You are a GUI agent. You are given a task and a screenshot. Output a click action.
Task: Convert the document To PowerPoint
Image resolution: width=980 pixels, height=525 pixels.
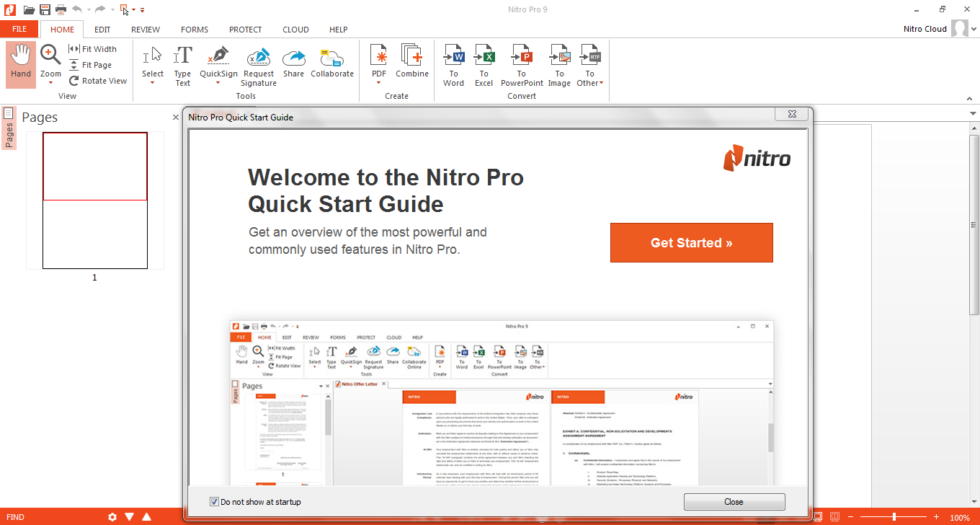point(522,66)
